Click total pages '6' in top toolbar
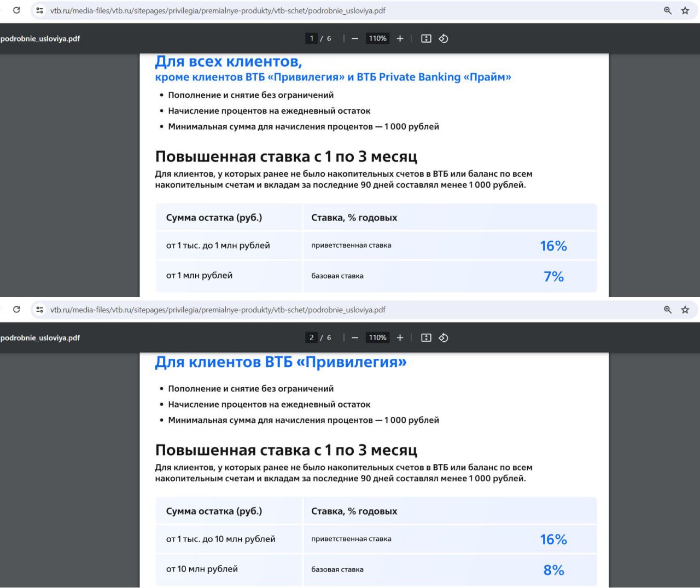Viewport: 700px width, 588px height. [329, 39]
